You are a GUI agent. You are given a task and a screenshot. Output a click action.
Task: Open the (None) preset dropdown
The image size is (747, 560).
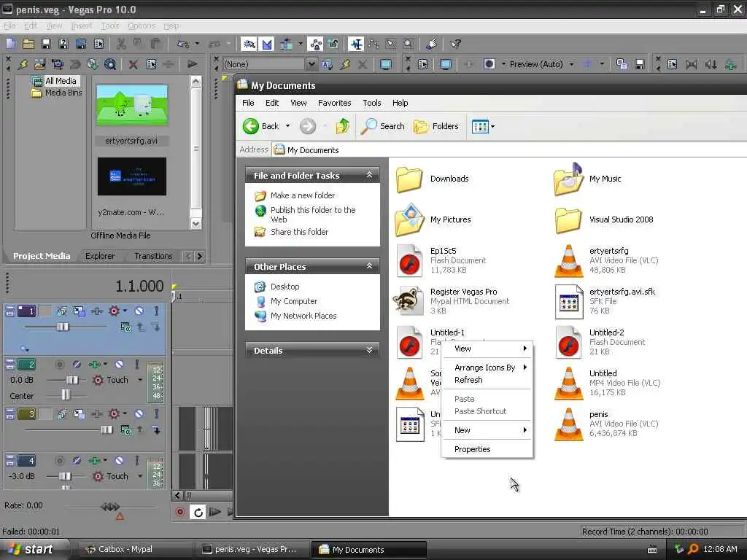tap(311, 64)
